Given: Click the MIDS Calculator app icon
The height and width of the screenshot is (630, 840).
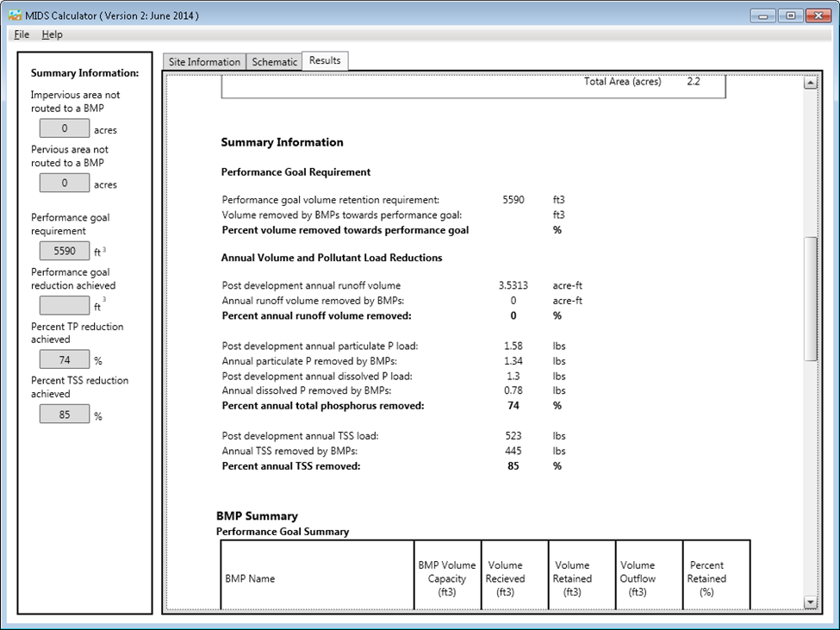Looking at the screenshot, I should 14,16.
